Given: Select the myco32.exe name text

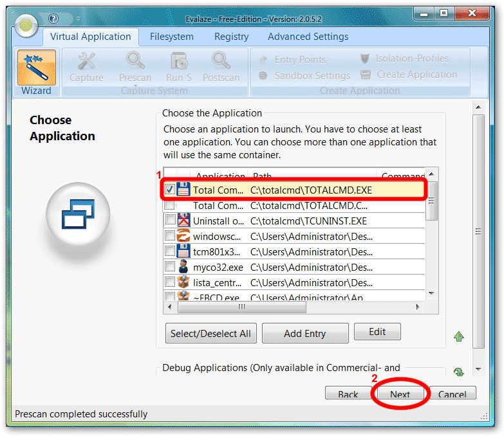Looking at the screenshot, I should pyautogui.click(x=218, y=267).
